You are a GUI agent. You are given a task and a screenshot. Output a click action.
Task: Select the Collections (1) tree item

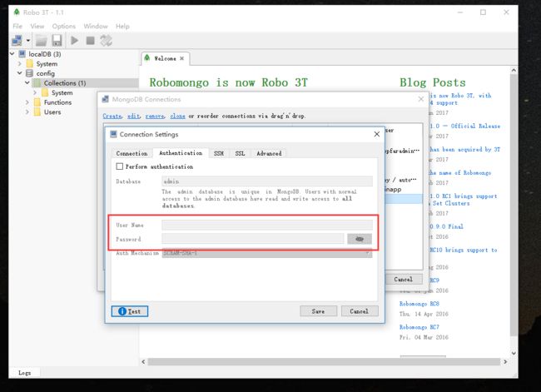(65, 83)
